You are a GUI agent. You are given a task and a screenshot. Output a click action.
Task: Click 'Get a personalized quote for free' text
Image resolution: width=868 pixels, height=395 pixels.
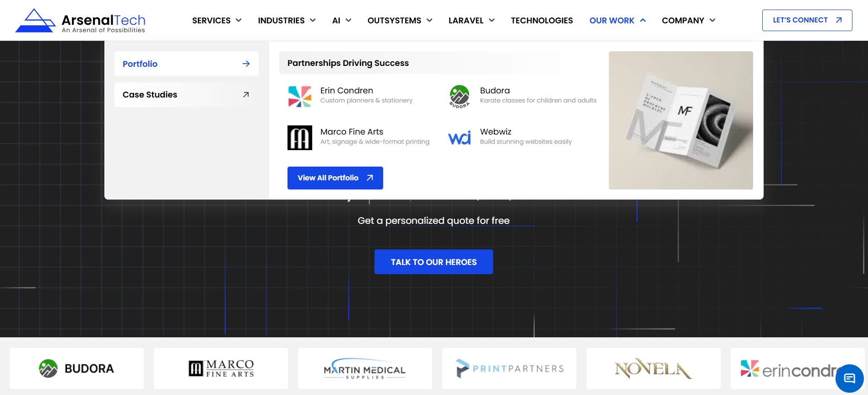click(434, 221)
